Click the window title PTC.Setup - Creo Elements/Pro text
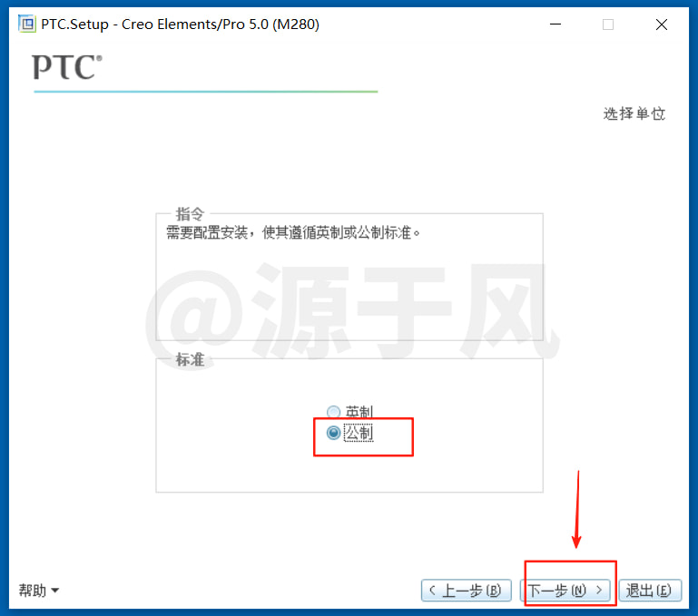Screen dimensions: 698x616 (x=181, y=24)
